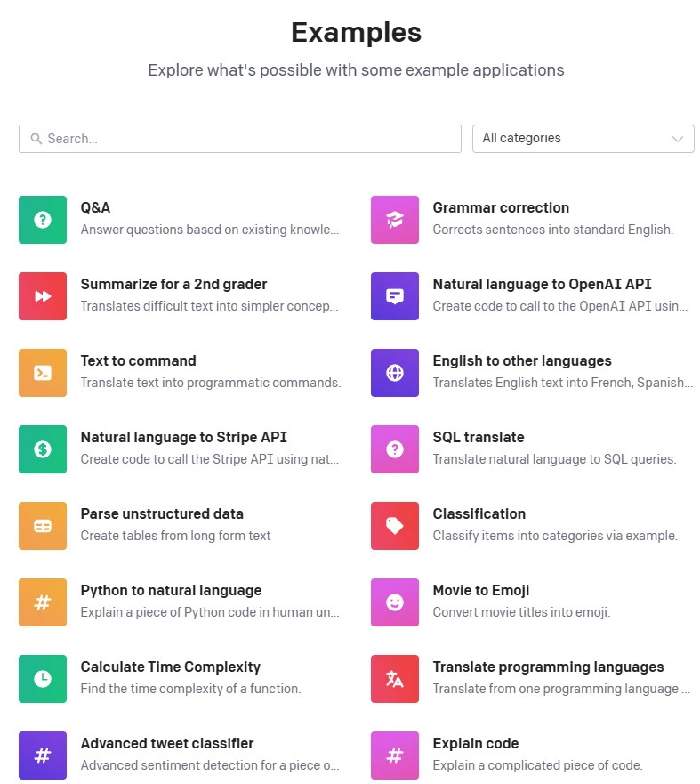Click the fast-forward icon for Summarize for a 2nd grader
Viewport: 700px width, 784px height.
[43, 296]
